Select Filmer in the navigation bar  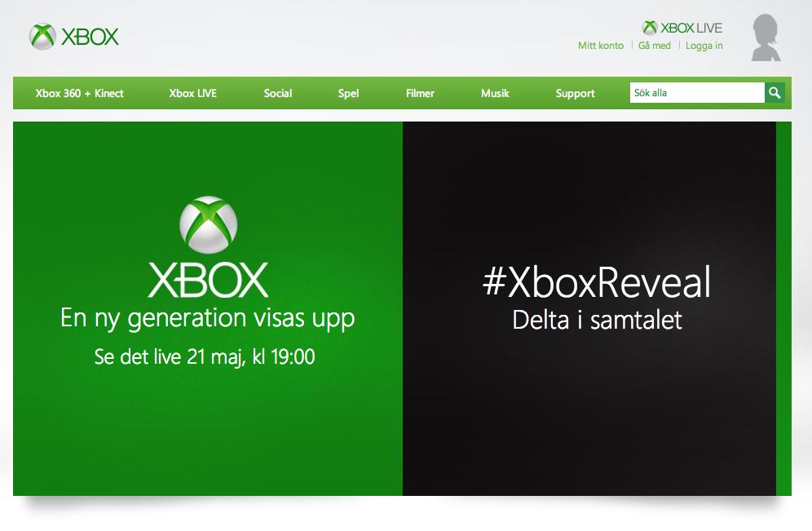pyautogui.click(x=420, y=93)
